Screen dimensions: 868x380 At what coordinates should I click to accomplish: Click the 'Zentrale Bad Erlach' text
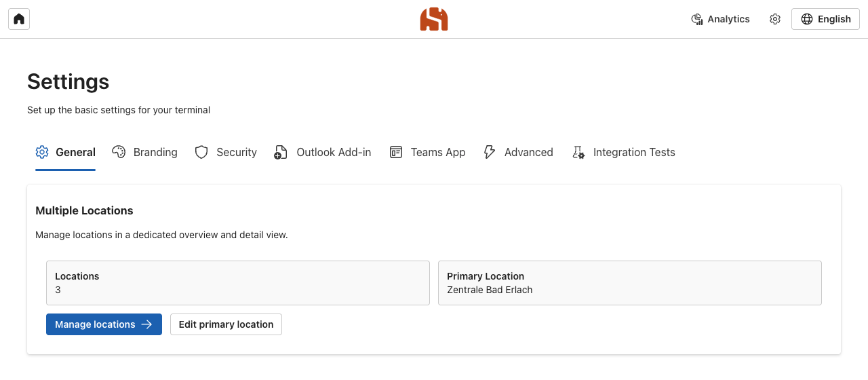tap(490, 290)
